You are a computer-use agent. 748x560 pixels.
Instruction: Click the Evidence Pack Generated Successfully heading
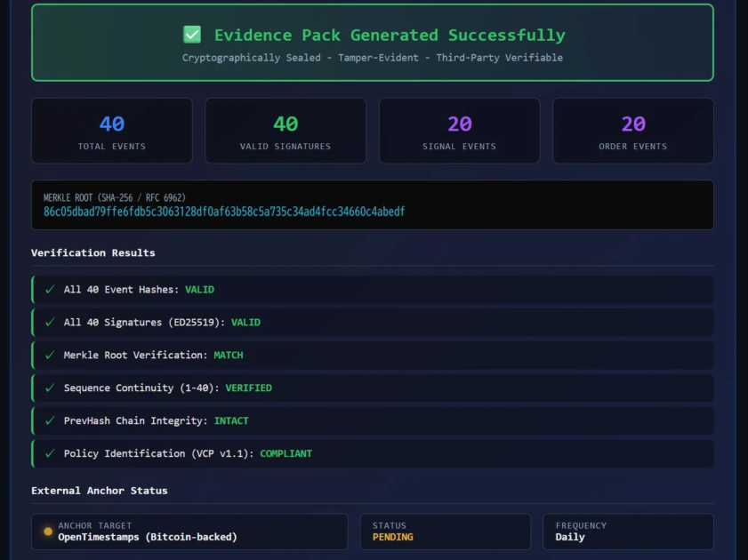pos(390,36)
